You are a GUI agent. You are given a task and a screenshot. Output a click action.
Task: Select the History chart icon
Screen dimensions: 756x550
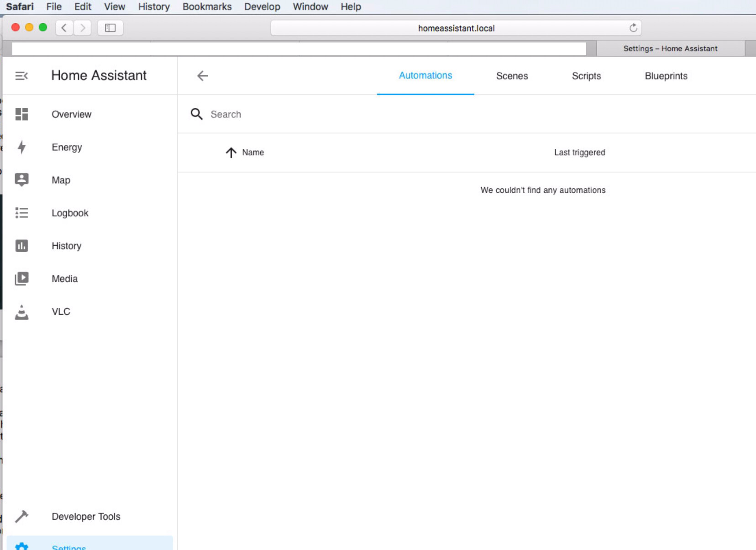click(21, 246)
